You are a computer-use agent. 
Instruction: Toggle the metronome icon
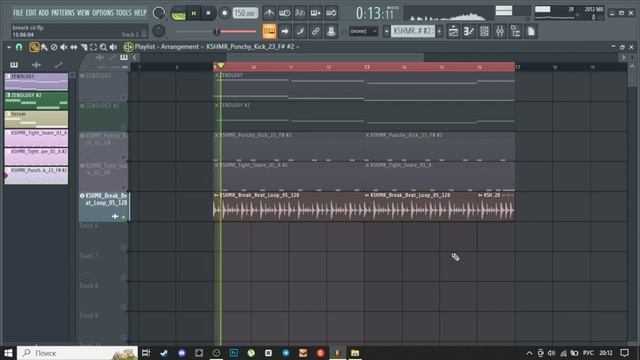coord(269,13)
